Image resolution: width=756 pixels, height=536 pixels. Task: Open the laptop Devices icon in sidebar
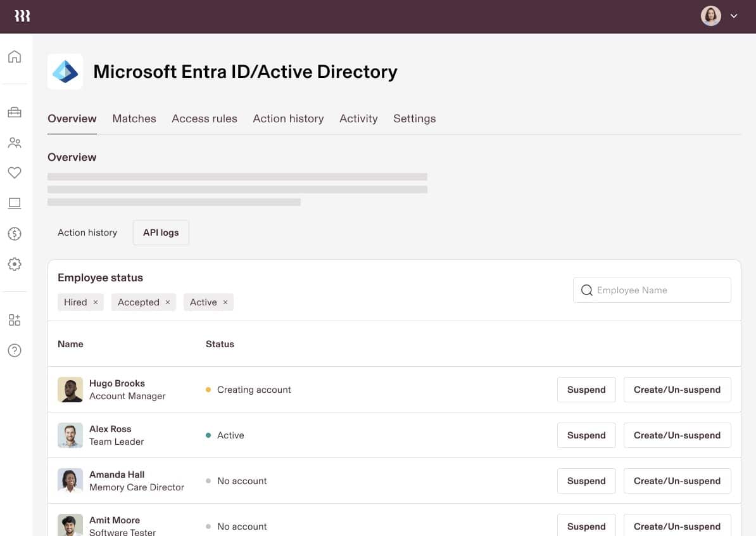click(15, 203)
